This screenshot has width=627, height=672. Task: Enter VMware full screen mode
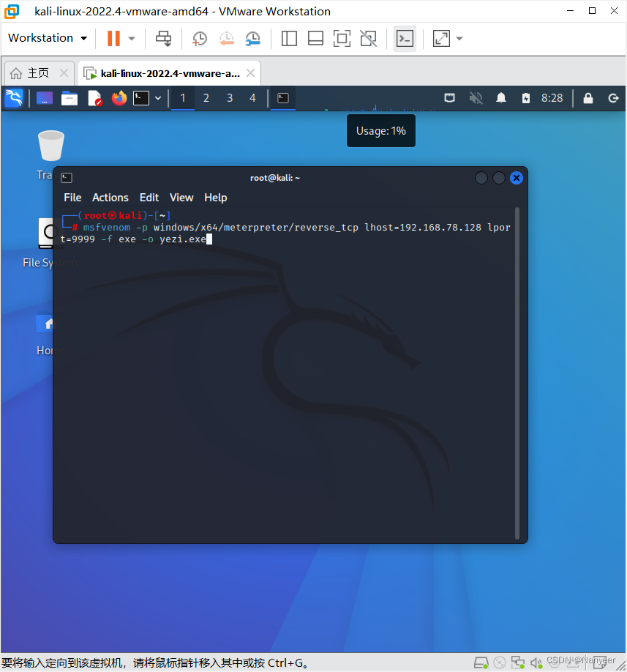[x=342, y=39]
